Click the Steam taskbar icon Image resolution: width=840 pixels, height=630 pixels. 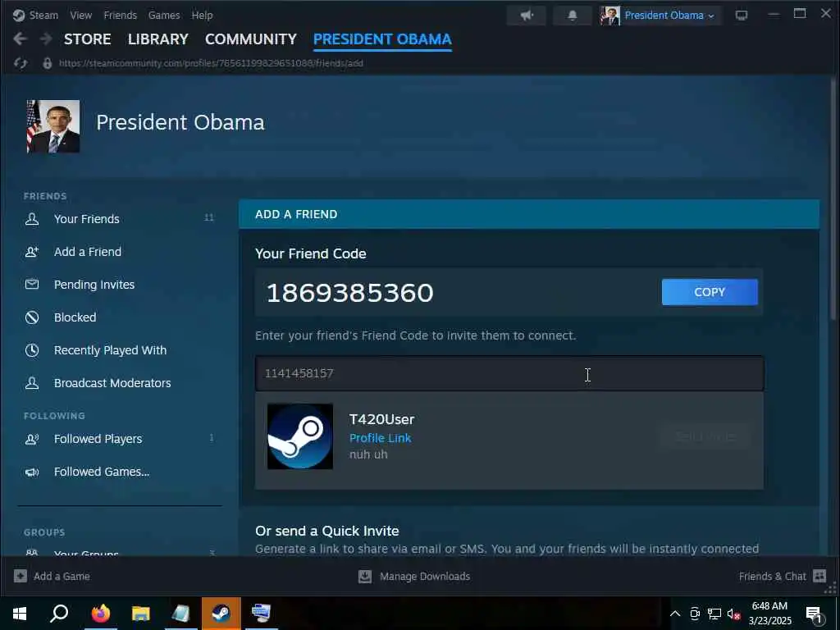coord(221,614)
